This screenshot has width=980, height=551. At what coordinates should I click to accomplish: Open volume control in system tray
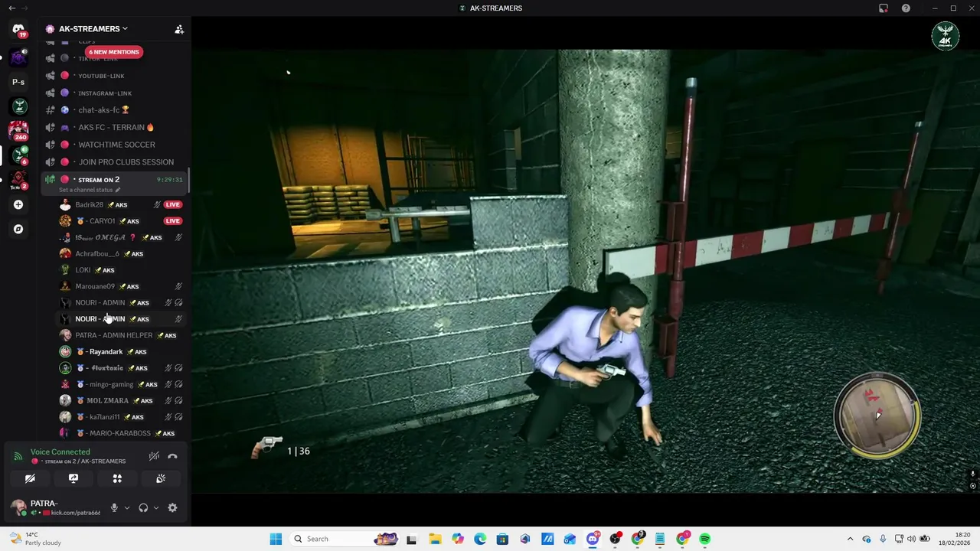(911, 539)
